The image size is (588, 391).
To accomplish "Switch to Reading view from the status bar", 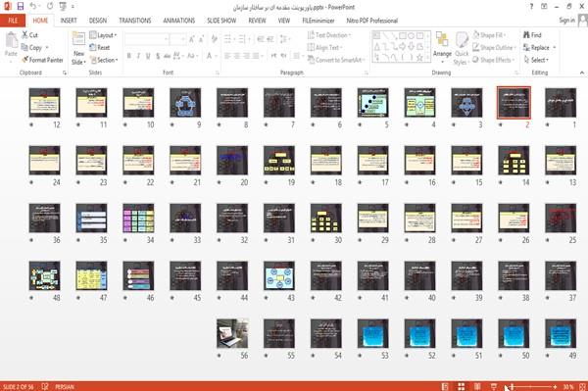I will tap(477, 386).
